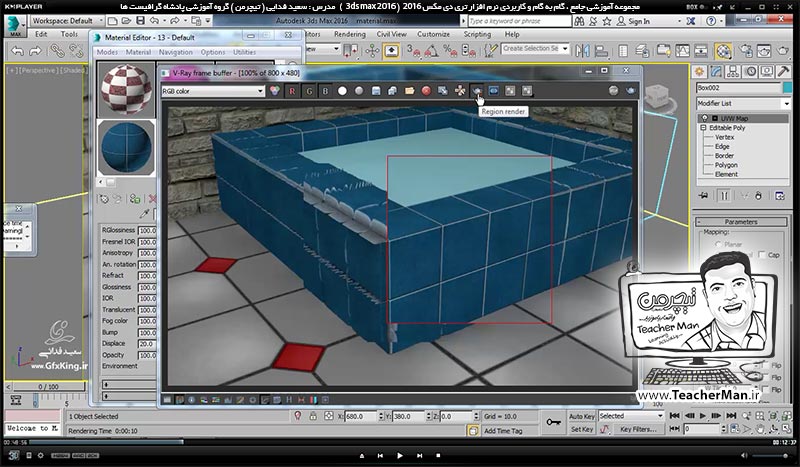
Task: Click the Undo arrow in main toolbar
Action: click(x=17, y=51)
